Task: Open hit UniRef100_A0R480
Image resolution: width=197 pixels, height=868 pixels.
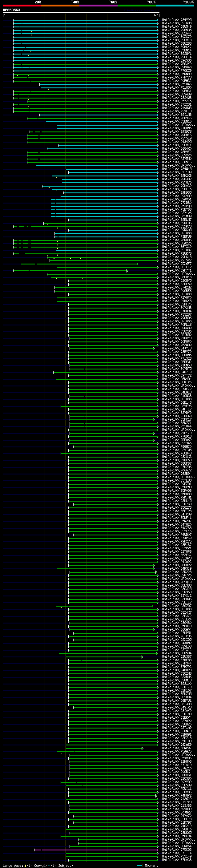Action: coord(177,328)
